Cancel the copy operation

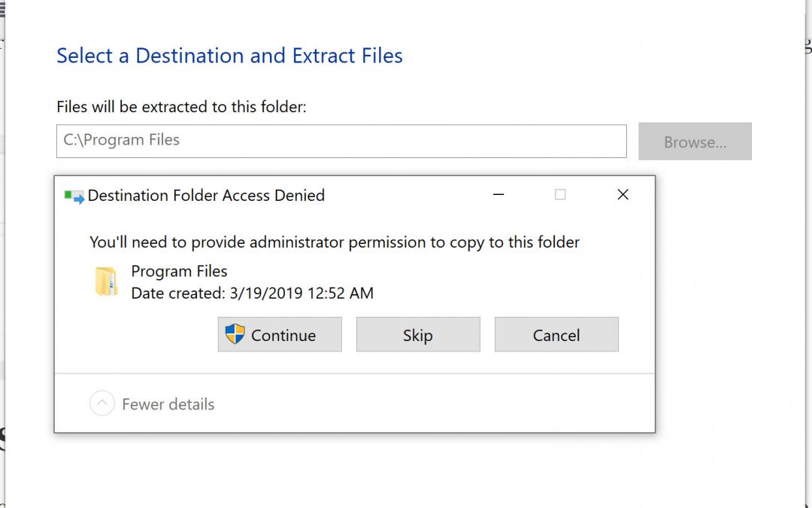click(556, 335)
